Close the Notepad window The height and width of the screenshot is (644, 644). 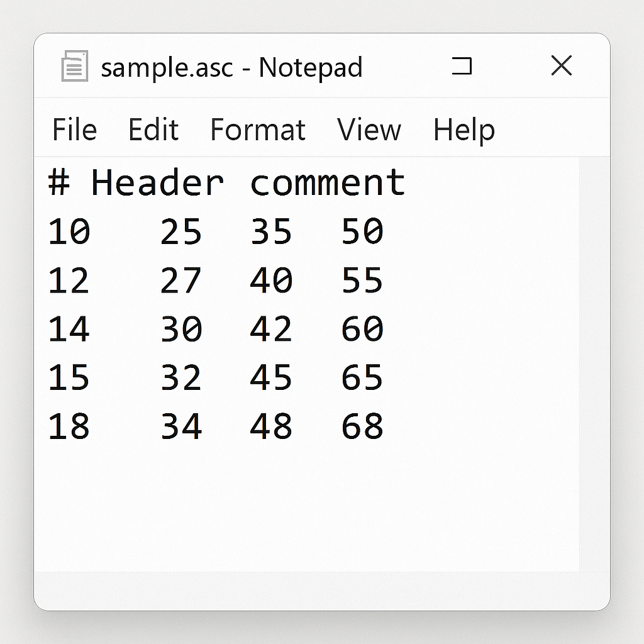coord(561,65)
